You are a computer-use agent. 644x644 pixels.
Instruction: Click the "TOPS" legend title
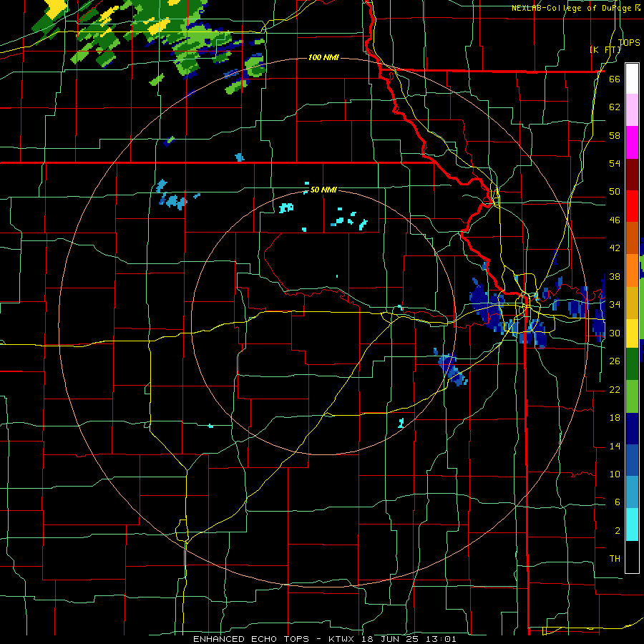[x=629, y=42]
